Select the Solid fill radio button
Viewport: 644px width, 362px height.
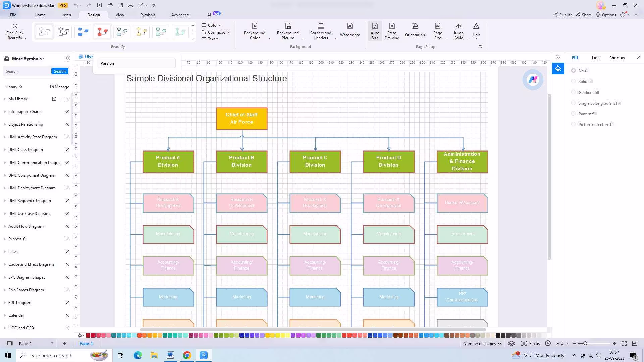point(573,81)
